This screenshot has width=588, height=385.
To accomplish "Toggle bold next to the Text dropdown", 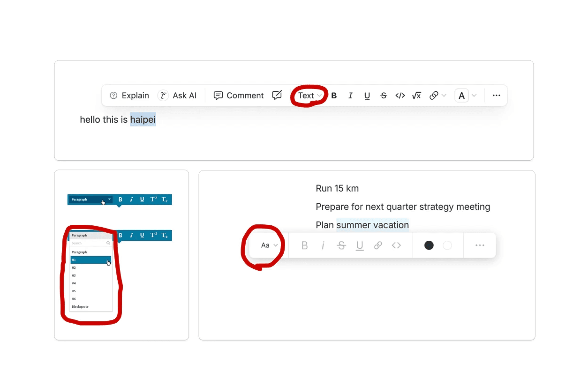I will [x=334, y=96].
